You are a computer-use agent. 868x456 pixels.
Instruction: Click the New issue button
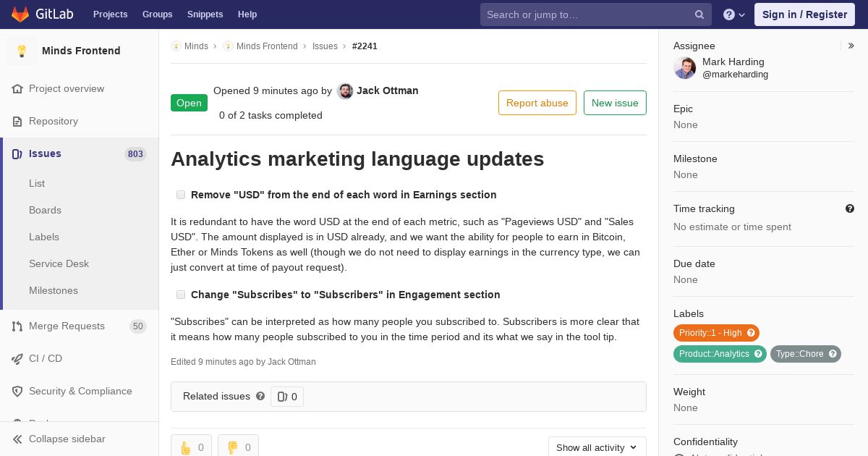pyautogui.click(x=615, y=103)
